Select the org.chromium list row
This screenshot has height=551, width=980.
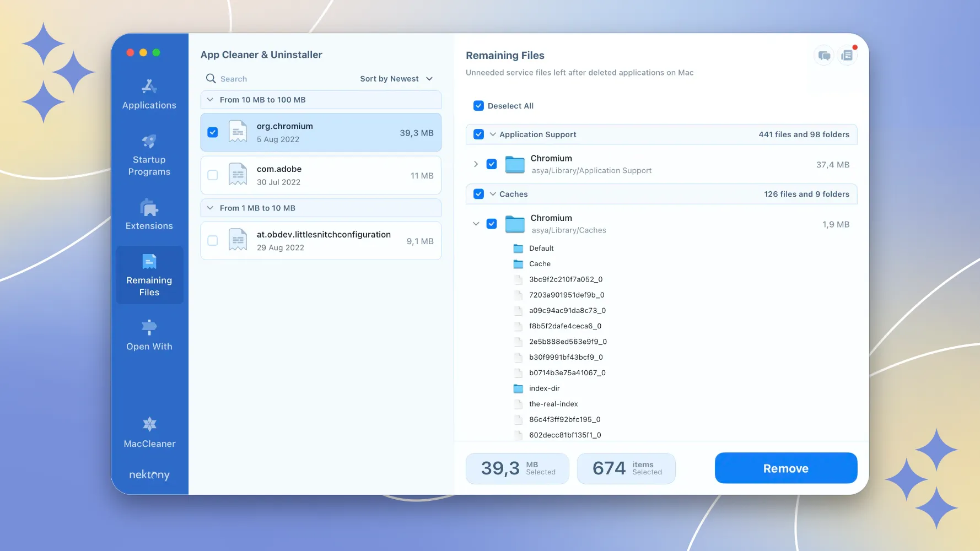pyautogui.click(x=321, y=132)
